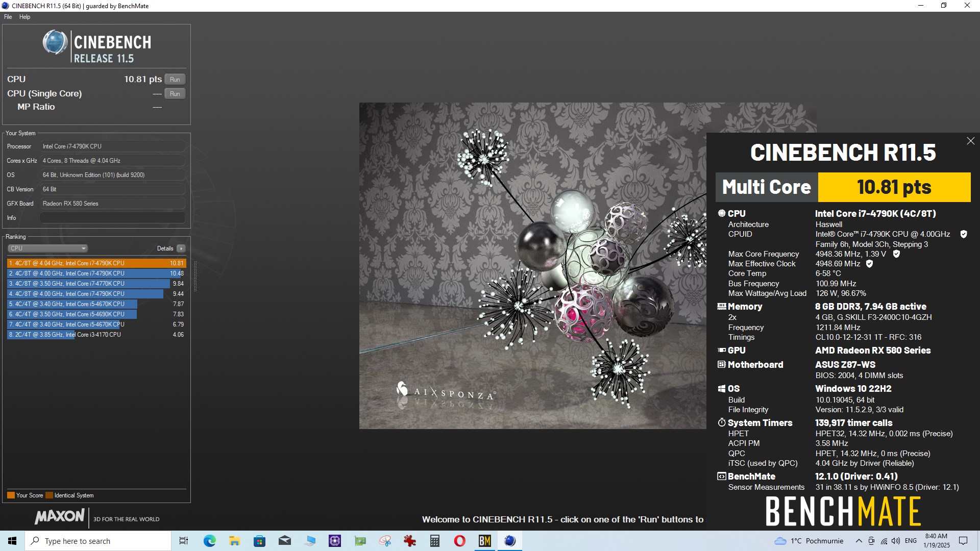Image resolution: width=980 pixels, height=551 pixels.
Task: Open the Snipping Tool taskbar icon
Action: point(385,541)
